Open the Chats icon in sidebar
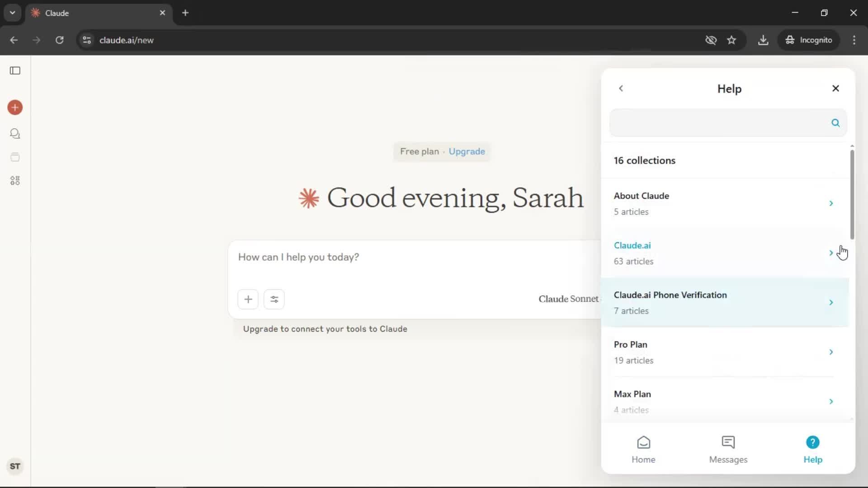The image size is (868, 488). (x=15, y=134)
